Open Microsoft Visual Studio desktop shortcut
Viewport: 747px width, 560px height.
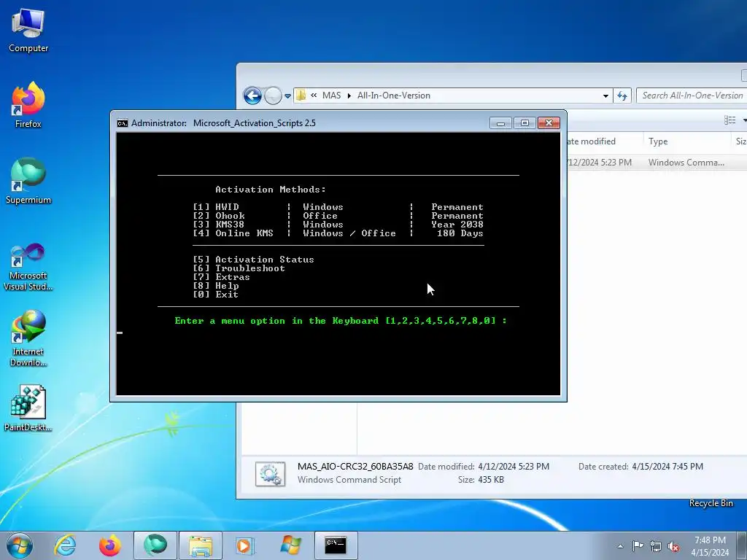tap(28, 267)
